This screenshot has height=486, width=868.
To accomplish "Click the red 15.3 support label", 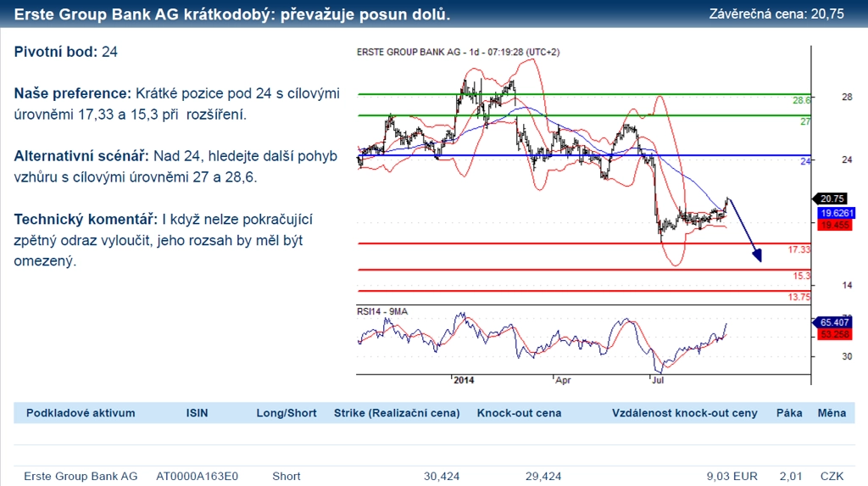I will [x=801, y=276].
